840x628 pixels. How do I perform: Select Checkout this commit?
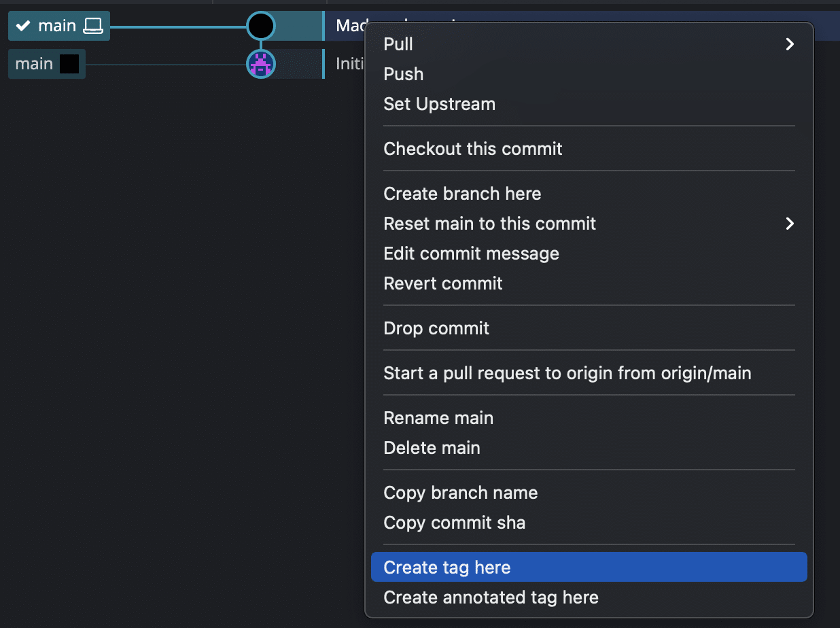tap(472, 149)
